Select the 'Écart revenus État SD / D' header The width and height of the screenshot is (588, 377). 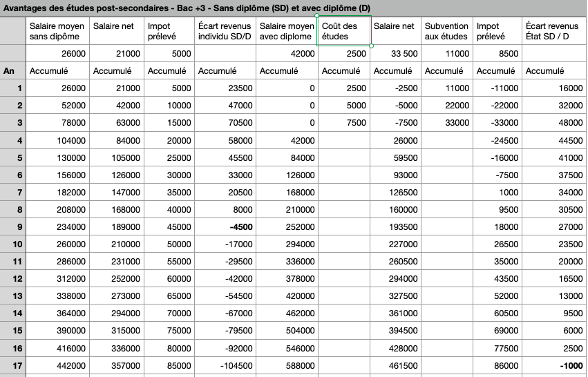pyautogui.click(x=553, y=31)
